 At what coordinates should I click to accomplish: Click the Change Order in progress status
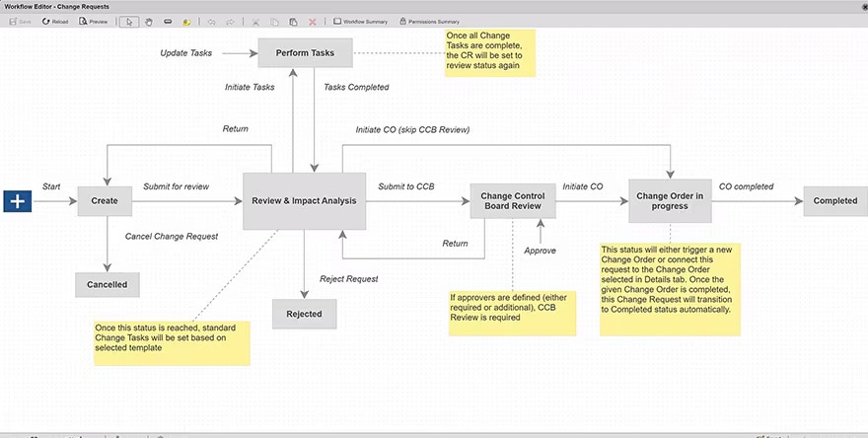pos(670,200)
